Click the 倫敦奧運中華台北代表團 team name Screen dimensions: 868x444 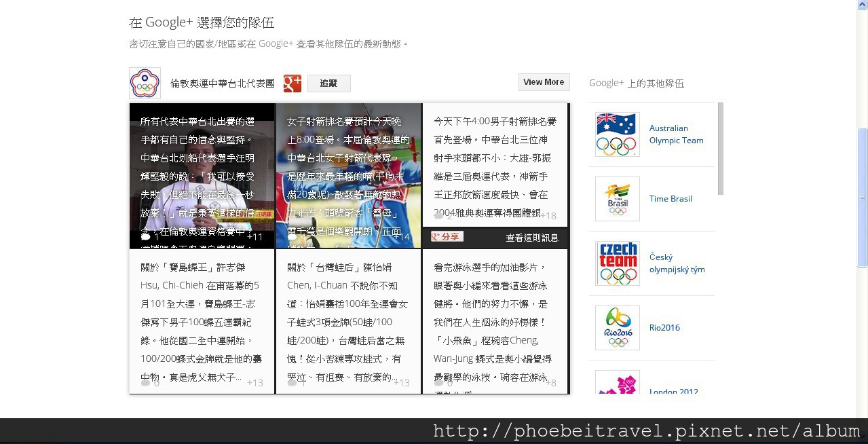223,84
